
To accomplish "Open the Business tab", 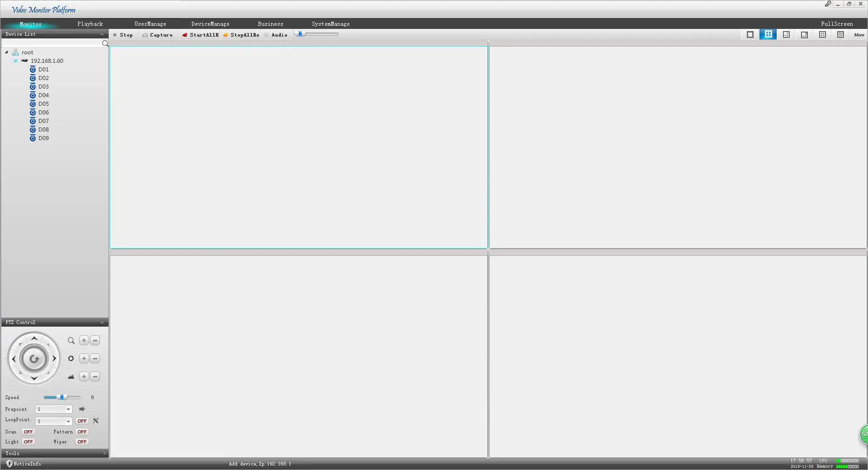I will tap(270, 24).
